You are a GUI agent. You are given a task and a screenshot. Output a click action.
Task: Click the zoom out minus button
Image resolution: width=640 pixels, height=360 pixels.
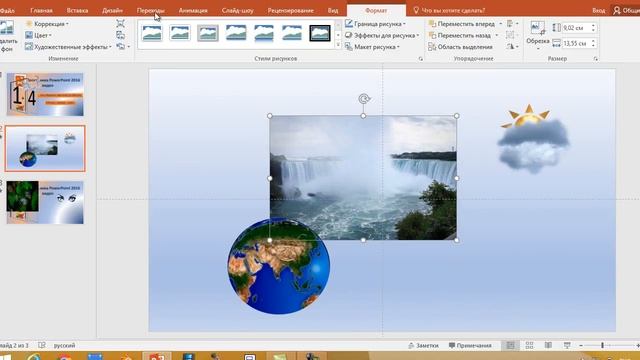click(x=581, y=346)
